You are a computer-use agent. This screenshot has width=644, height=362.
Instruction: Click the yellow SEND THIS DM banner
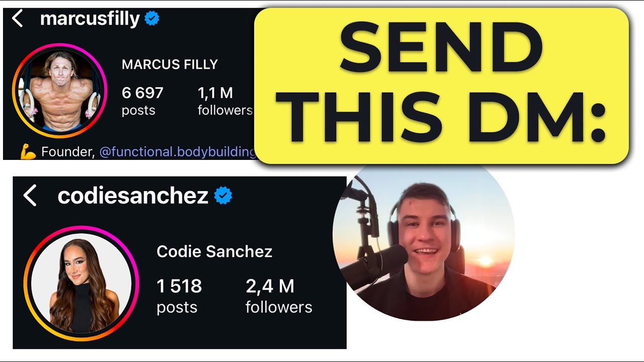[x=441, y=84]
